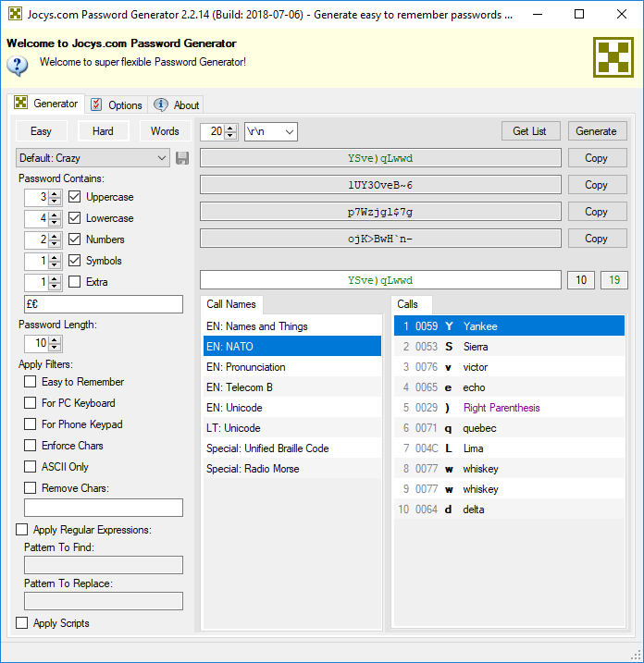Toggle the Uppercase checkbox
The width and height of the screenshot is (644, 663).
pyautogui.click(x=74, y=197)
